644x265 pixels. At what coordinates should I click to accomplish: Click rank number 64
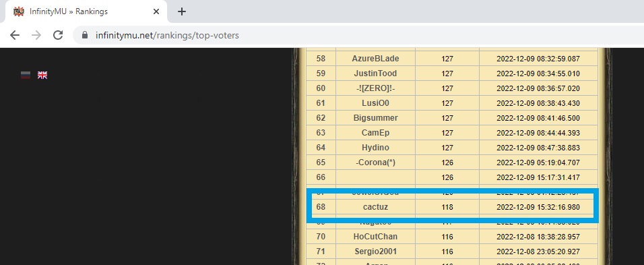click(x=321, y=148)
